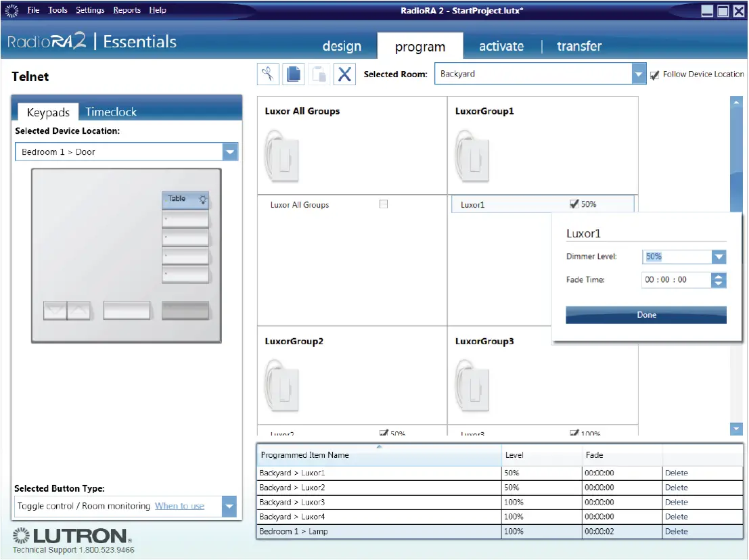Viewport: 749px width, 560px height.
Task: Click the Cut scissors icon
Action: point(269,74)
